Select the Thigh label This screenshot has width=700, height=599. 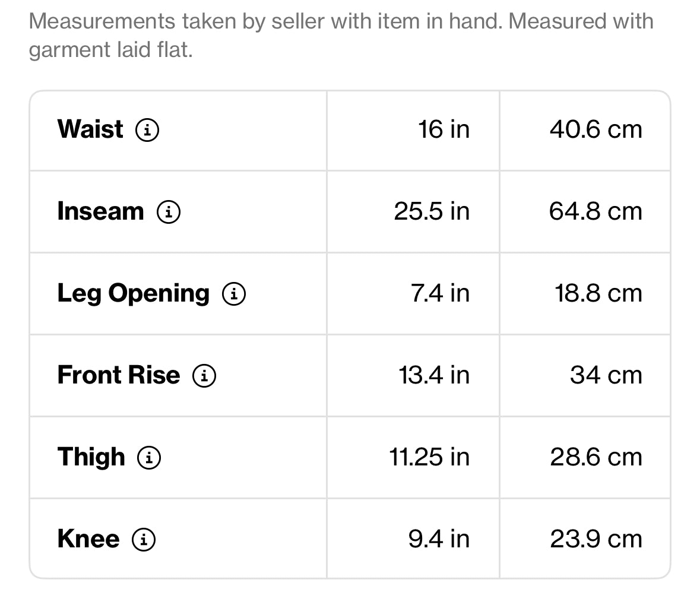click(x=91, y=458)
